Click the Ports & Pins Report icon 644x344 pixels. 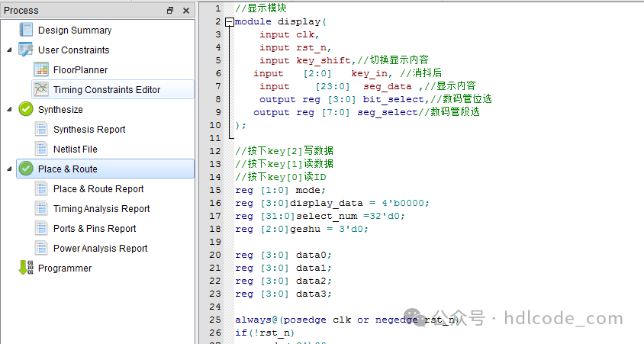(x=41, y=228)
